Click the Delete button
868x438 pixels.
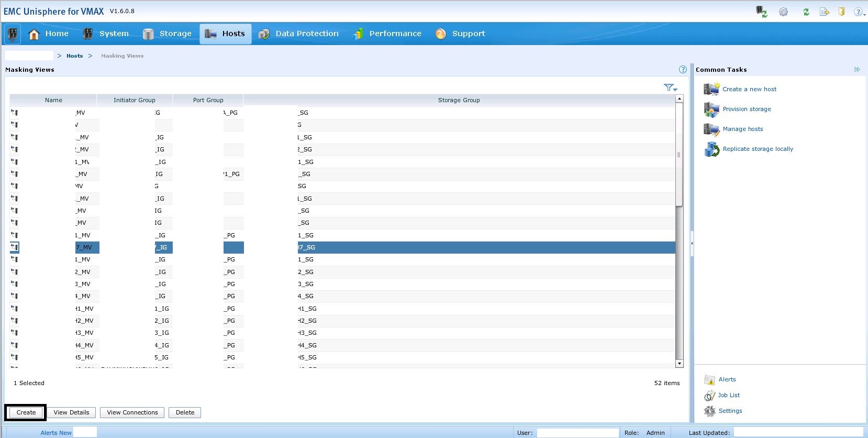pos(185,413)
